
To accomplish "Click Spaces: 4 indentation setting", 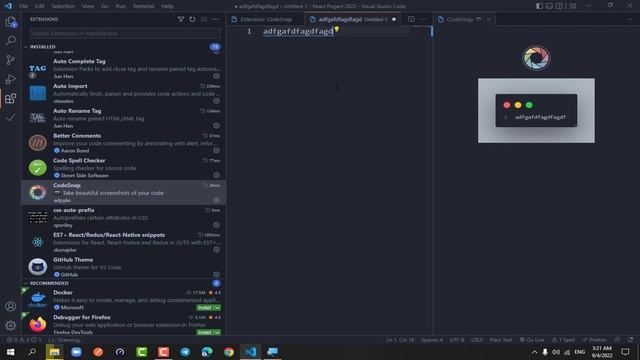I will [x=432, y=340].
